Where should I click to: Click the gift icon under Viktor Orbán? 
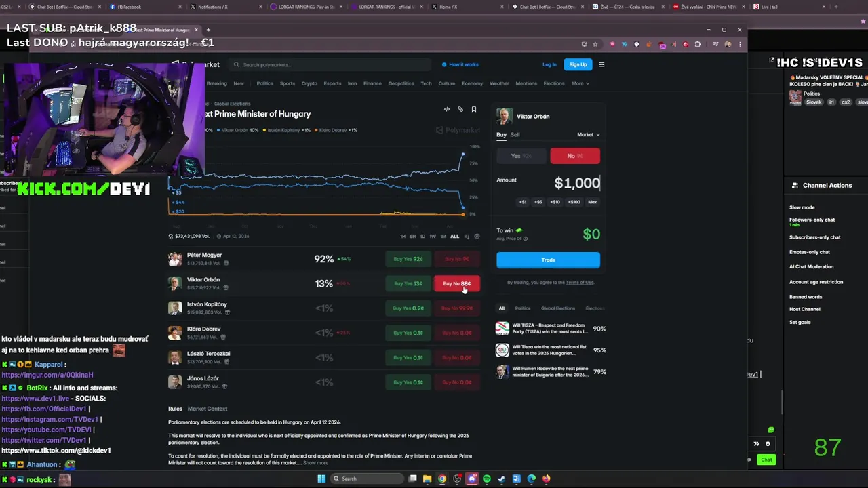[224, 287]
